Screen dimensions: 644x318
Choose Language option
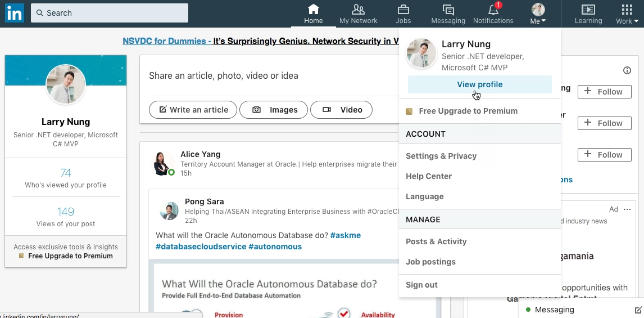[x=425, y=196]
